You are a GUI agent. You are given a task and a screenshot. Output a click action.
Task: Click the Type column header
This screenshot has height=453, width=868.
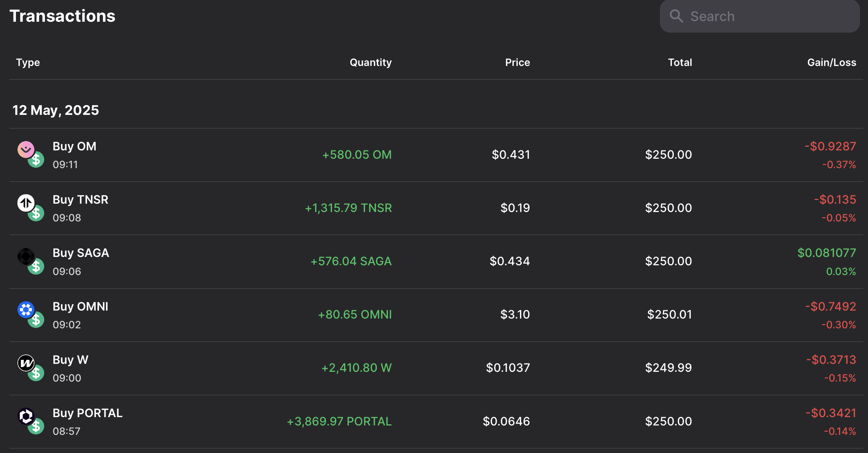click(x=28, y=62)
